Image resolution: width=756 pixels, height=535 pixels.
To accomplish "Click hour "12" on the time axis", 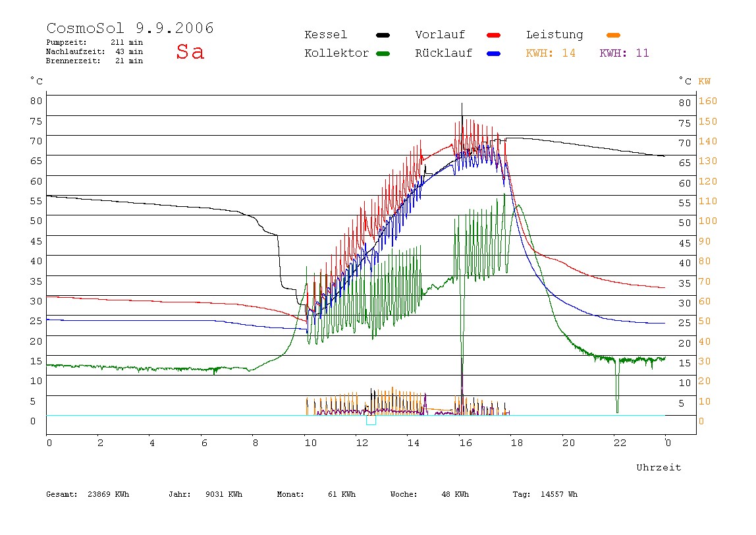I will click(x=362, y=443).
